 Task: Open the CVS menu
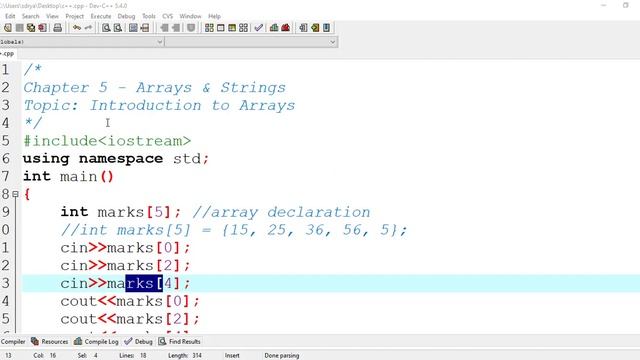point(167,16)
